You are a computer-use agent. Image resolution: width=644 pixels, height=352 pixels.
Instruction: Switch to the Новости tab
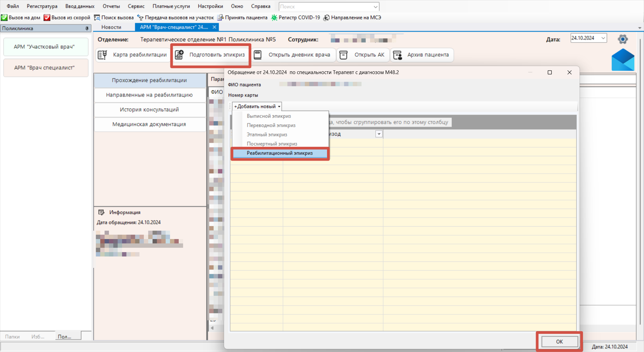click(111, 27)
